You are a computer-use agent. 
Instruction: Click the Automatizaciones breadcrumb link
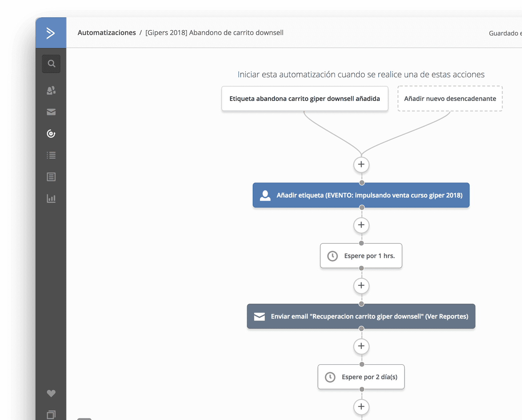click(107, 33)
